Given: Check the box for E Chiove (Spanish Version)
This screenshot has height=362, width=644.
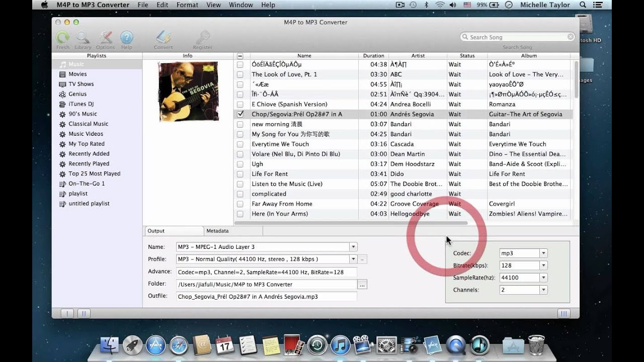Looking at the screenshot, I should pos(240,105).
